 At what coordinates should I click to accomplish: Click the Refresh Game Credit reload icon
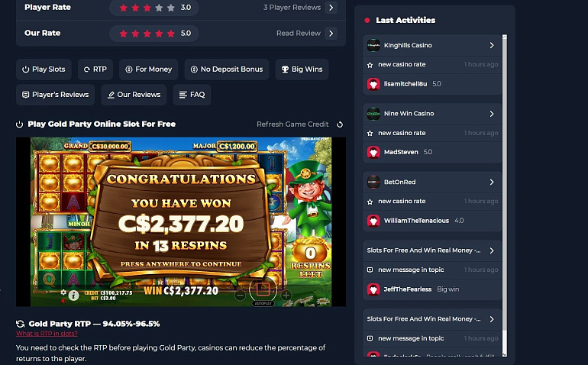(340, 124)
